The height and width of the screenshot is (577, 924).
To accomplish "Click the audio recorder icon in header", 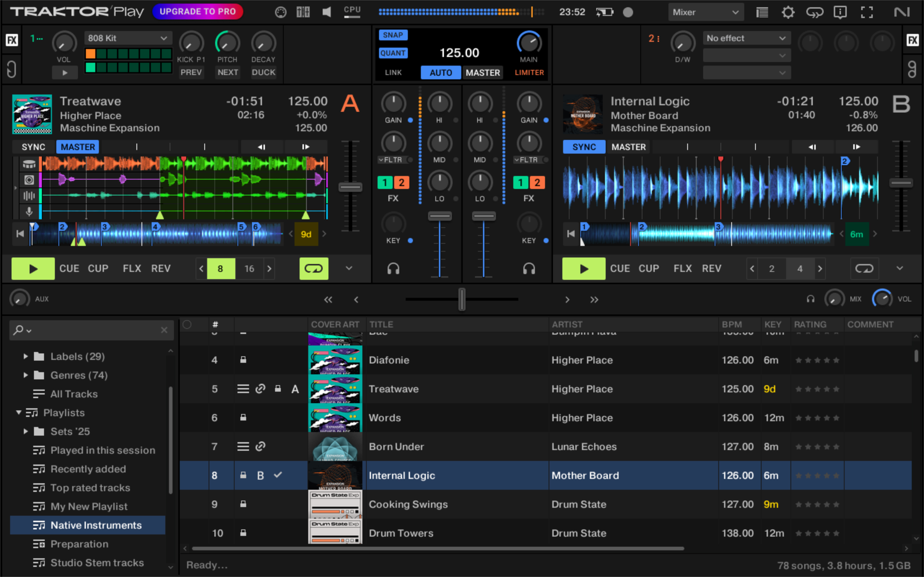I will pos(628,12).
